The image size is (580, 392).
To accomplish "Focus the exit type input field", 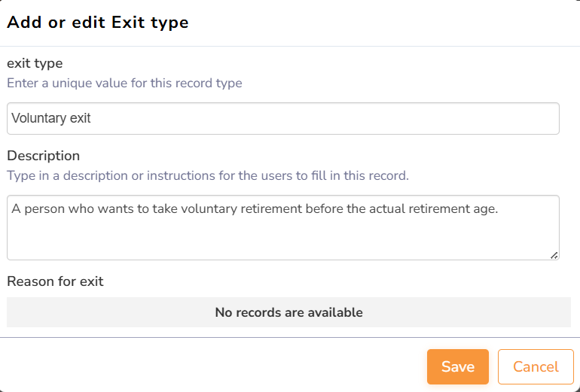I will (x=282, y=119).
